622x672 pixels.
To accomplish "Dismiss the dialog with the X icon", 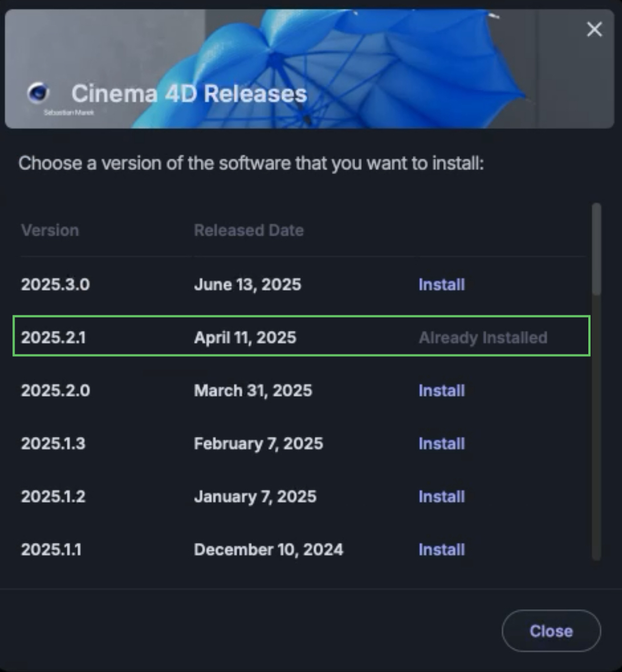I will [594, 29].
